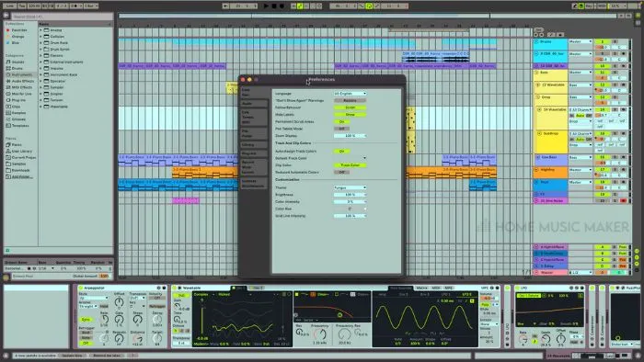Open the Language dropdown in Preferences
Image resolution: width=644 pixels, height=362 pixels.
(x=350, y=94)
